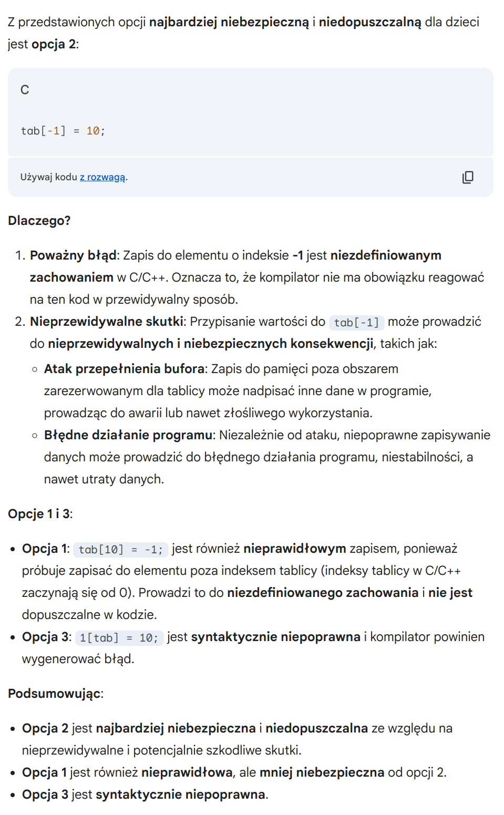Click bold "Opcja 3:" label before 1[tab] code
This screenshot has width=504, height=815.
[46, 637]
